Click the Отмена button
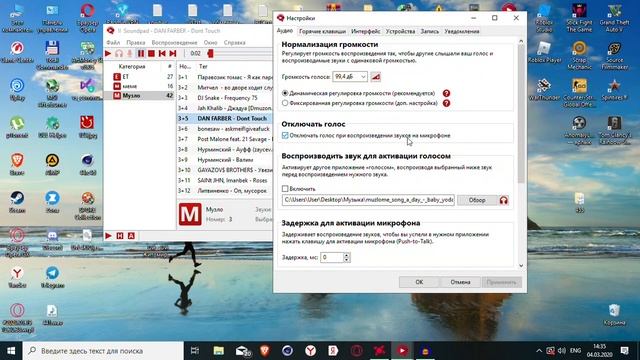 coord(460,282)
